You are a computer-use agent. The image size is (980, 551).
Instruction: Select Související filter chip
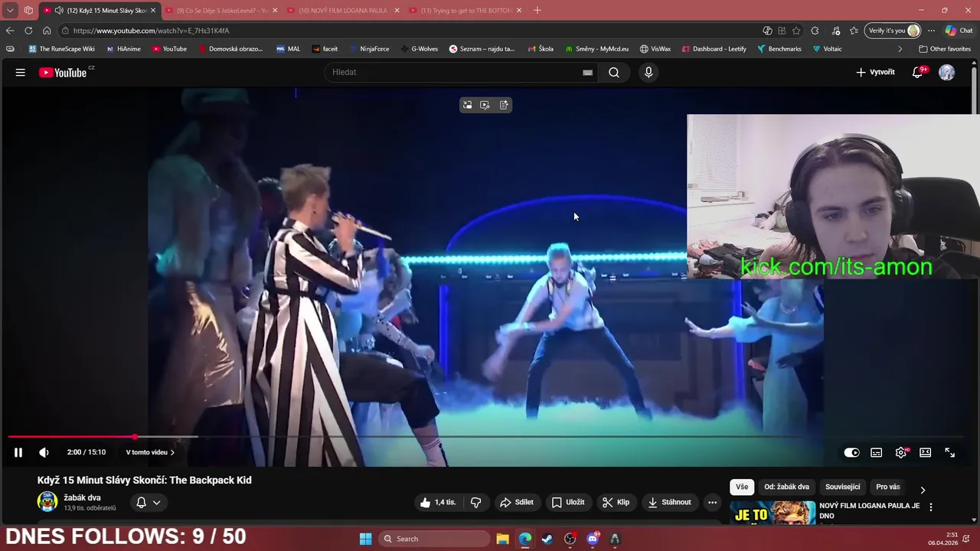[x=842, y=487]
